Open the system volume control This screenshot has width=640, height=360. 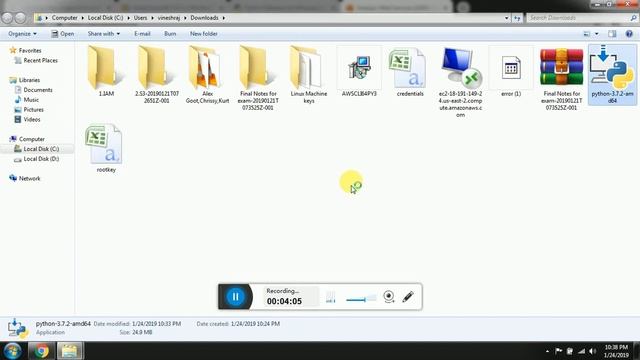click(x=592, y=351)
